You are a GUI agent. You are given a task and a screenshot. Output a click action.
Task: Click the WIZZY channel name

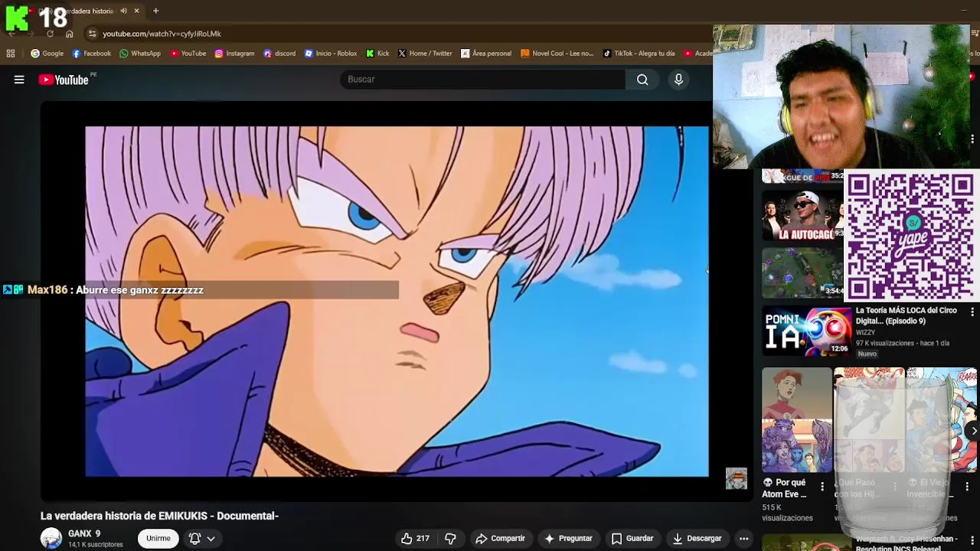[865, 333]
